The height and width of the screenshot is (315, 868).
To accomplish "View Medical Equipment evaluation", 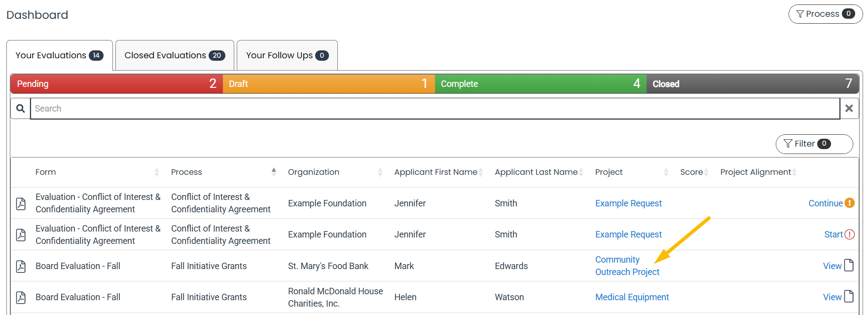I will (832, 297).
